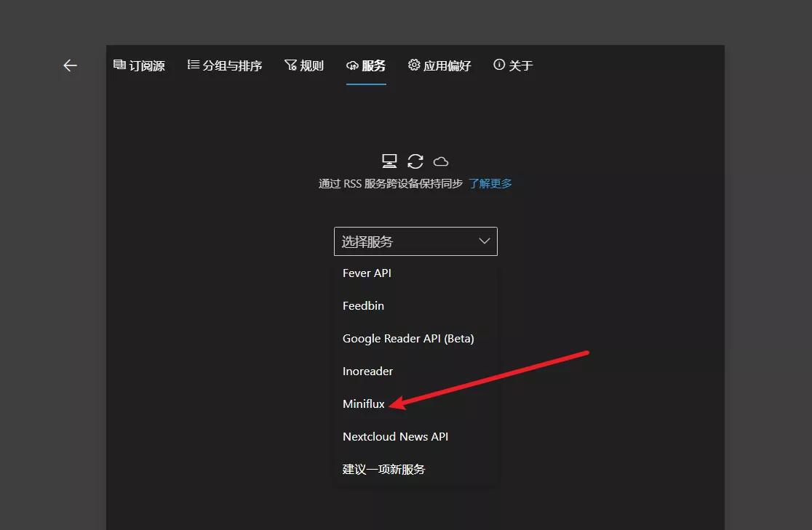Screen dimensions: 812x530
Task: Choose Feedbin service option
Action: tap(415, 306)
